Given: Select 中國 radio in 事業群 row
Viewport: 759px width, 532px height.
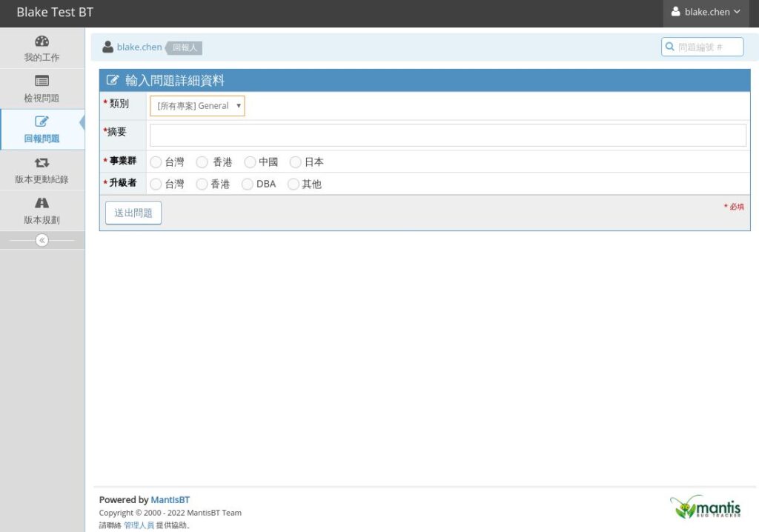Looking at the screenshot, I should click(x=250, y=162).
